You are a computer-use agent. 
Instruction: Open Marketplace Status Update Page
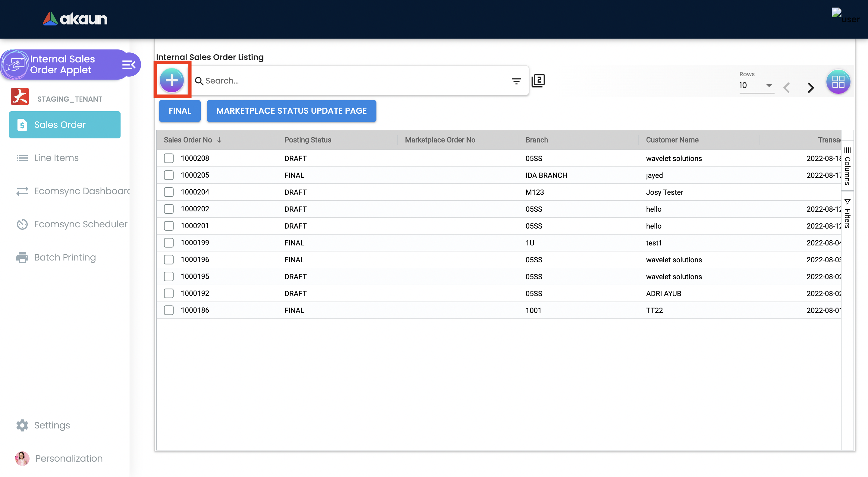(291, 111)
